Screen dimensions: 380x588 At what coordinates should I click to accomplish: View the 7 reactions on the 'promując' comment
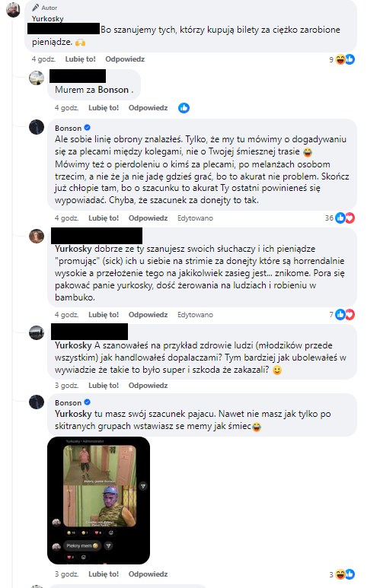pyautogui.click(x=342, y=315)
